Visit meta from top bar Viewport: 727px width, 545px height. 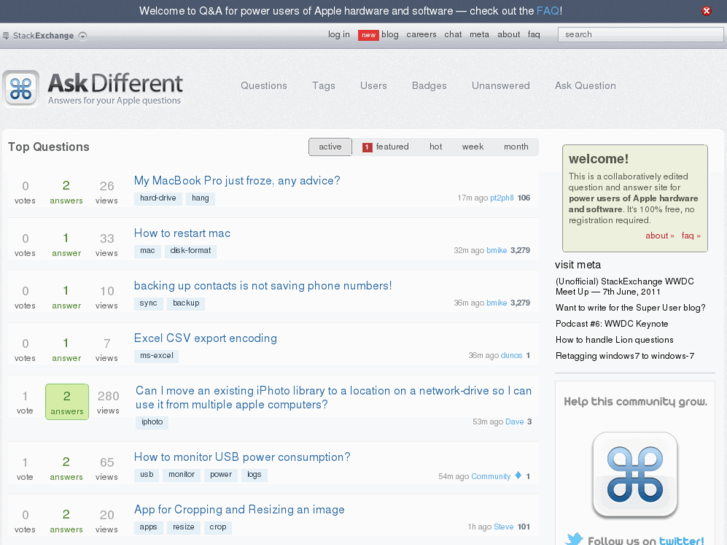(479, 34)
